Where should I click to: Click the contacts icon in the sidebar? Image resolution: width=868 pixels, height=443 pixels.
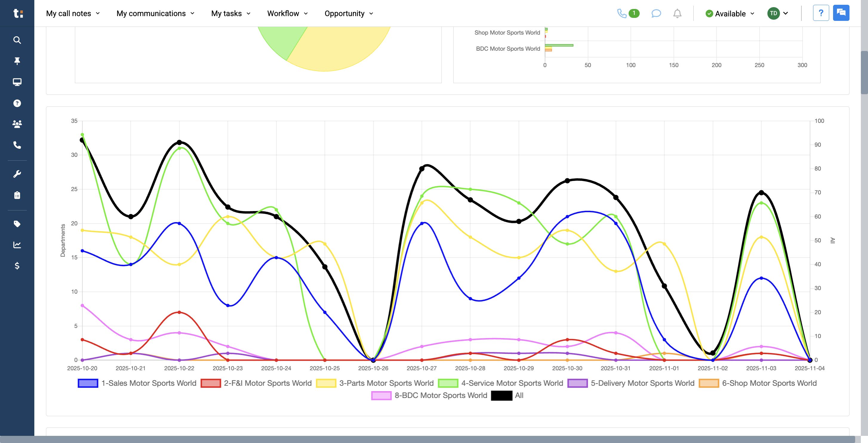[x=17, y=124]
